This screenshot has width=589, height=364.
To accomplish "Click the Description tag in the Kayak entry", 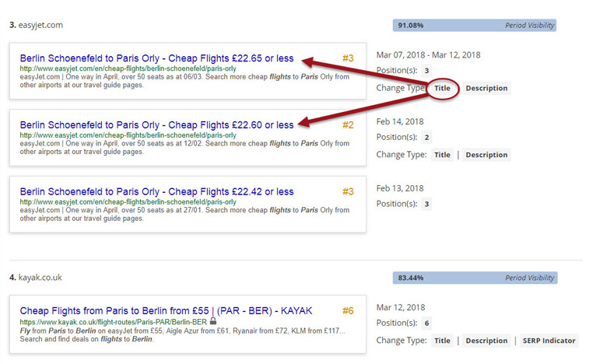I will tap(486, 341).
